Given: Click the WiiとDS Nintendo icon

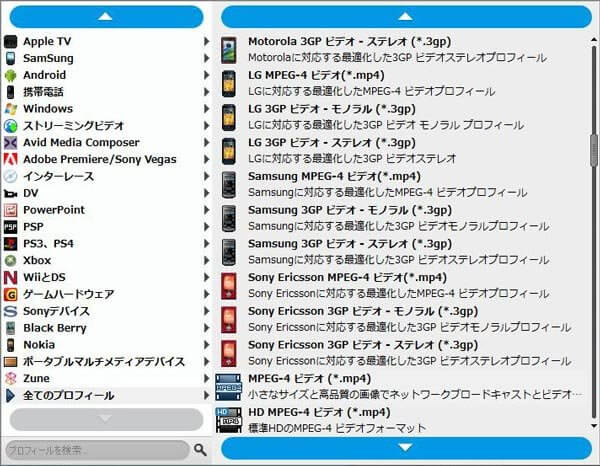Looking at the screenshot, I should pos(11,277).
